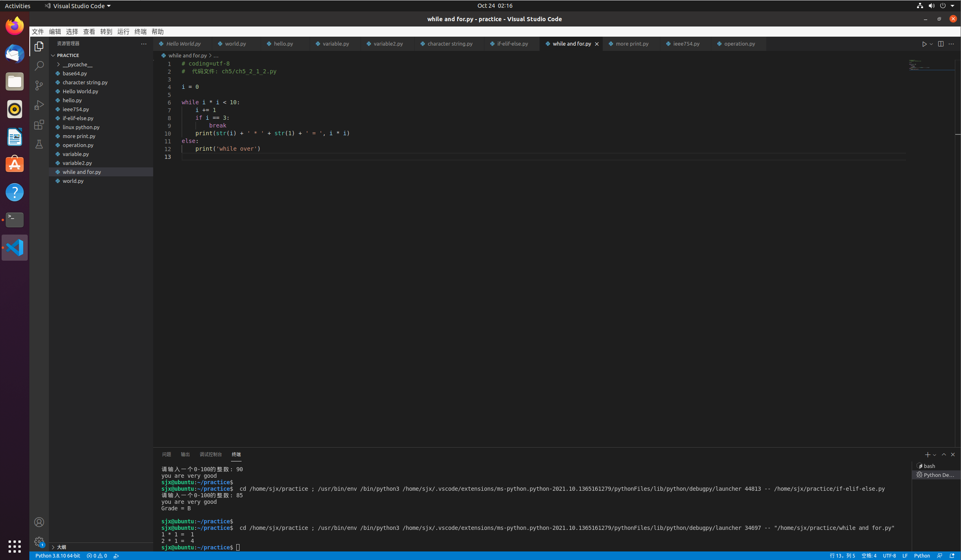Open the Extensions view
Screen dimensions: 961x560
39,125
